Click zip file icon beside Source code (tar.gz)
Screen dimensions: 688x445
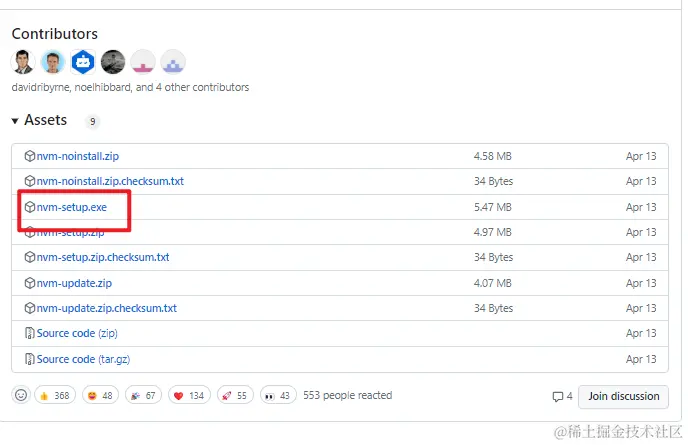[29, 359]
